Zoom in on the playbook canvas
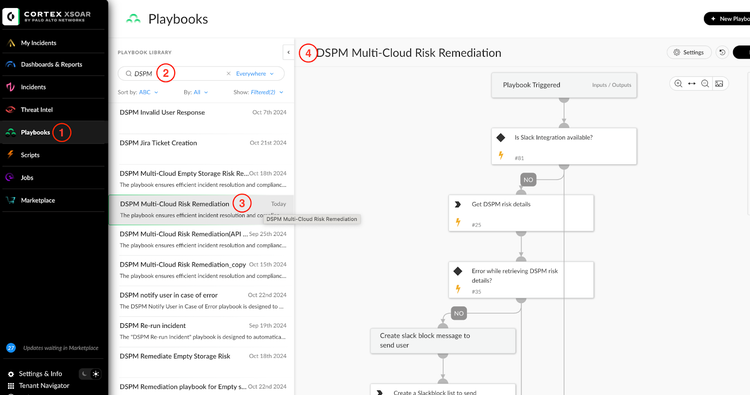This screenshot has width=750, height=395. (x=678, y=84)
